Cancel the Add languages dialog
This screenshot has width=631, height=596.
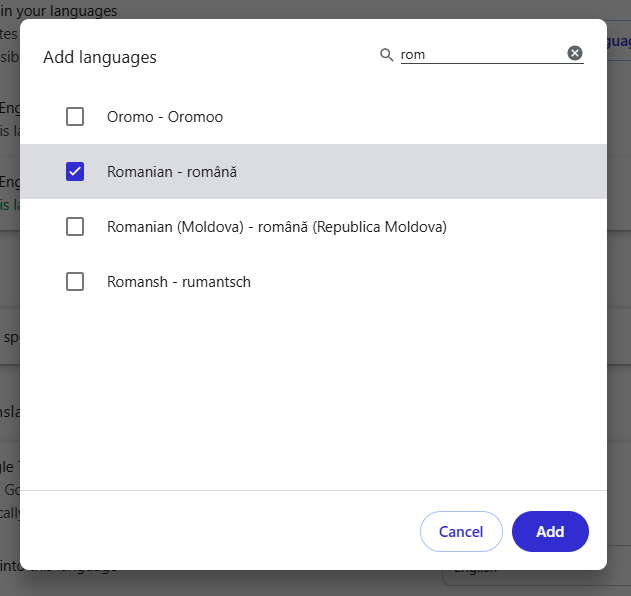click(x=461, y=532)
